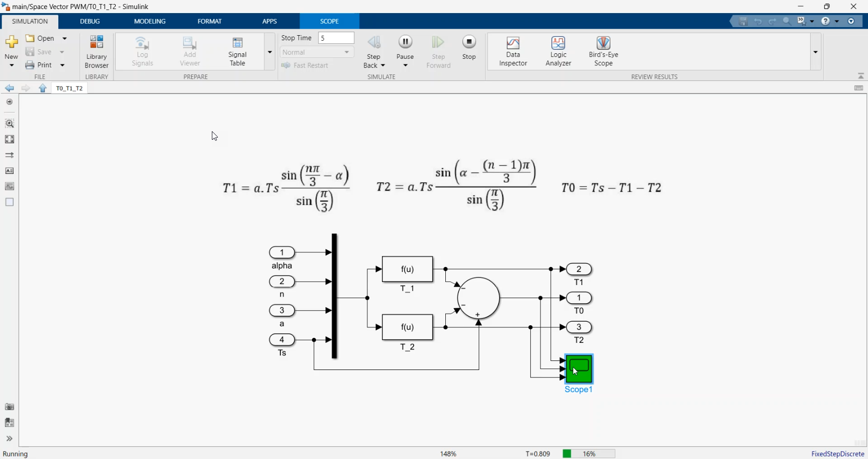Viewport: 868px width, 459px height.
Task: Click the Annotation tool in left palette
Action: [x=10, y=171]
